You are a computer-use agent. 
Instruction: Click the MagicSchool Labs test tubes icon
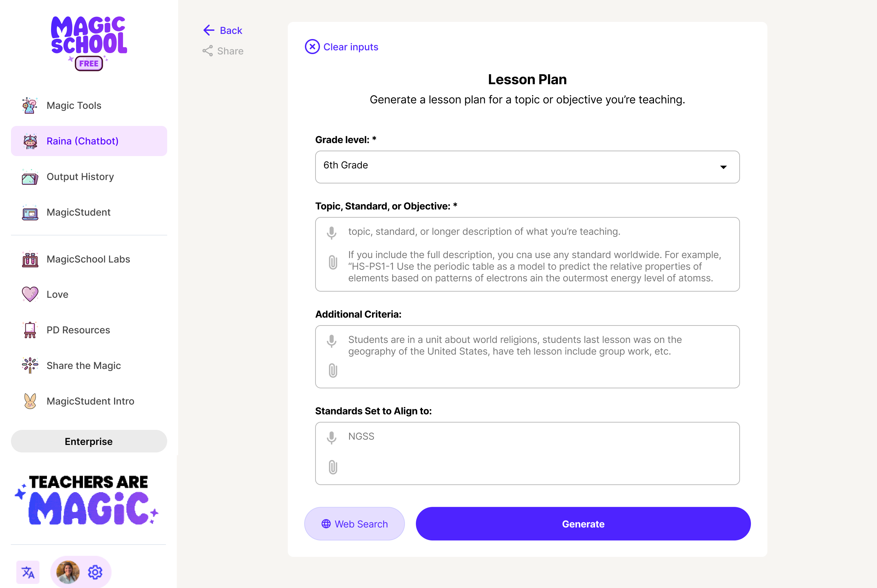point(30,259)
